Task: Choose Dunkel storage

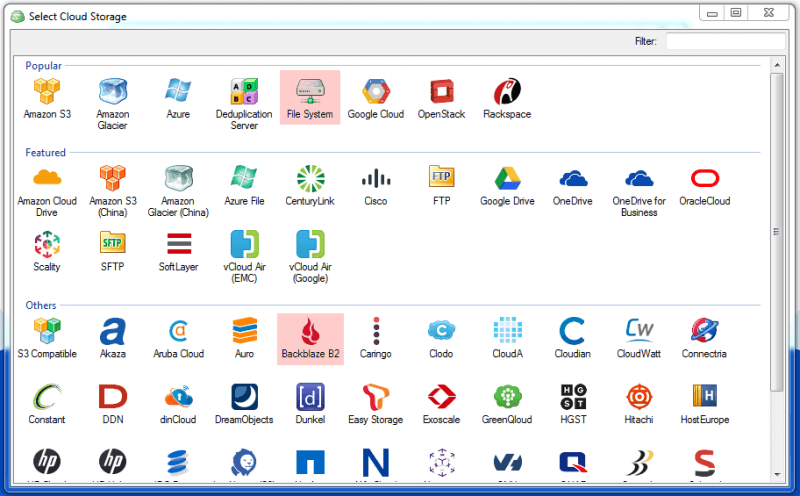Action: click(310, 404)
